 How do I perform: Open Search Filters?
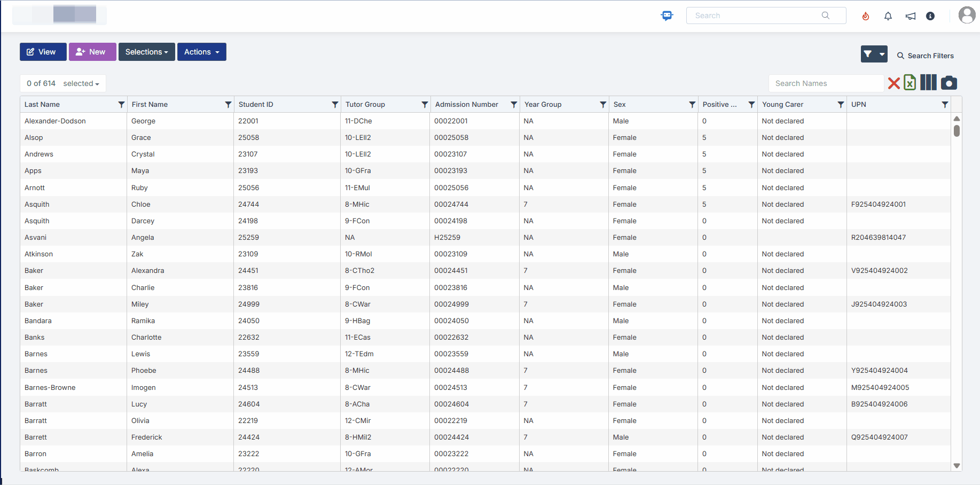coord(926,56)
